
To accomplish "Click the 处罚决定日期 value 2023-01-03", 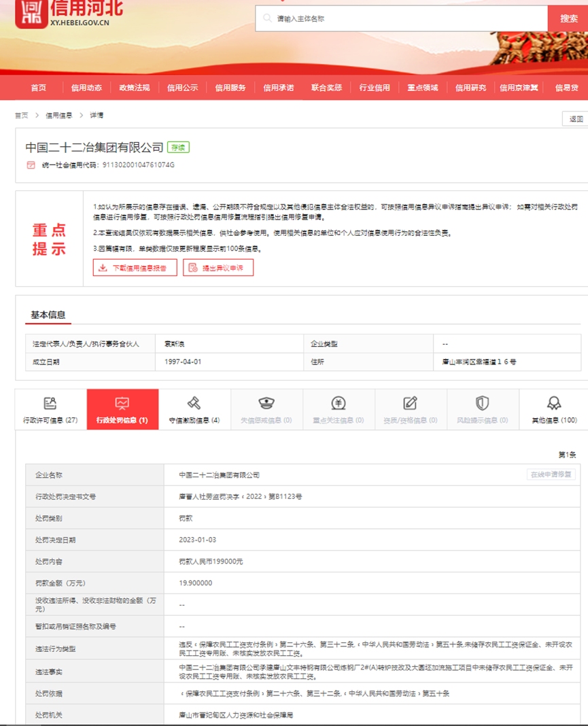I will coord(198,540).
